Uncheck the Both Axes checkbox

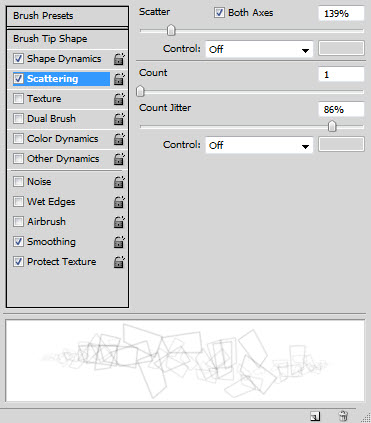point(219,13)
